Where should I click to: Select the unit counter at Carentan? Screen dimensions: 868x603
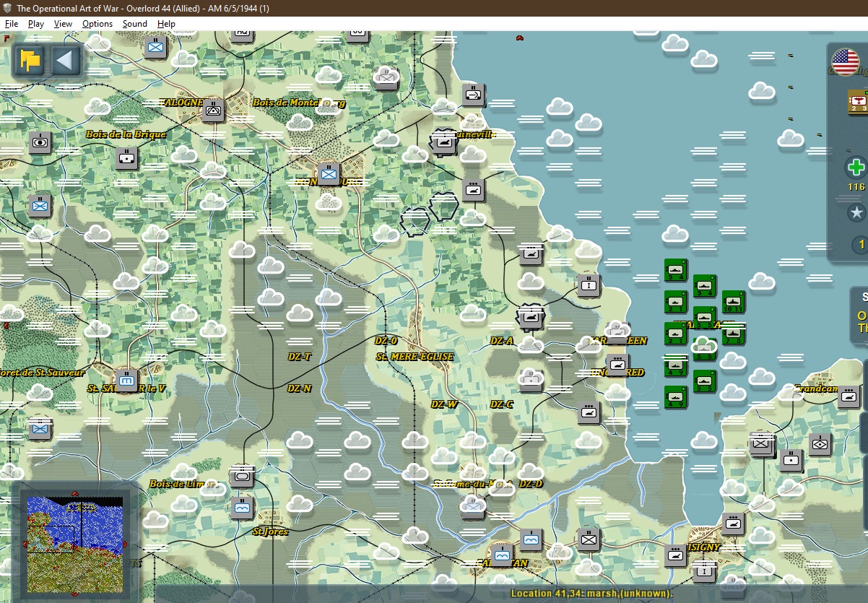coord(502,555)
